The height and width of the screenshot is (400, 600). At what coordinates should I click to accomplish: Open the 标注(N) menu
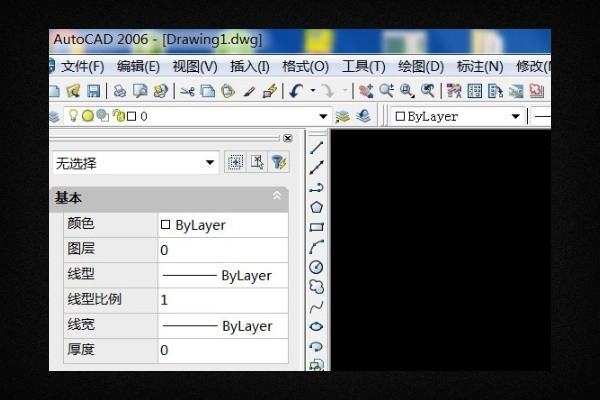[480, 67]
